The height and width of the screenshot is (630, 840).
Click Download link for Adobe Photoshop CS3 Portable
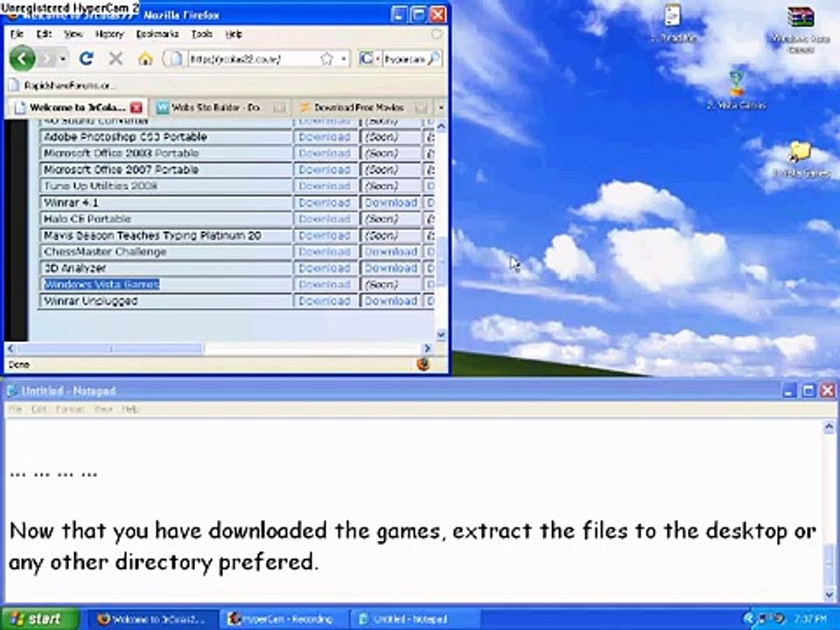[325, 137]
